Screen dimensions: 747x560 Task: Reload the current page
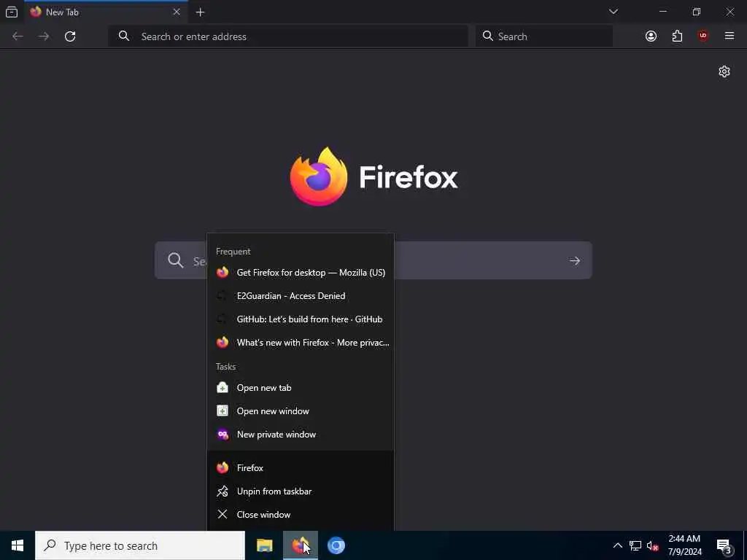pyautogui.click(x=70, y=36)
